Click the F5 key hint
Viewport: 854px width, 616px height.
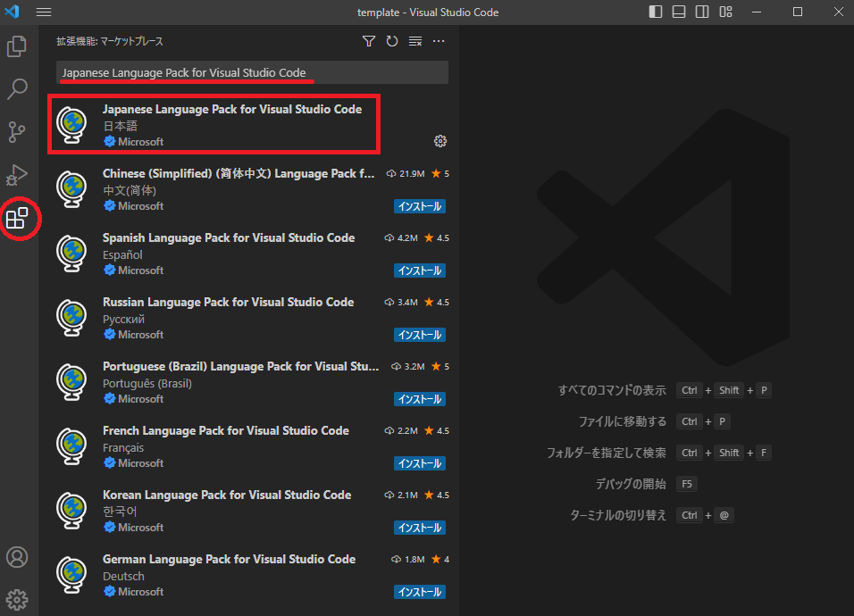click(687, 484)
